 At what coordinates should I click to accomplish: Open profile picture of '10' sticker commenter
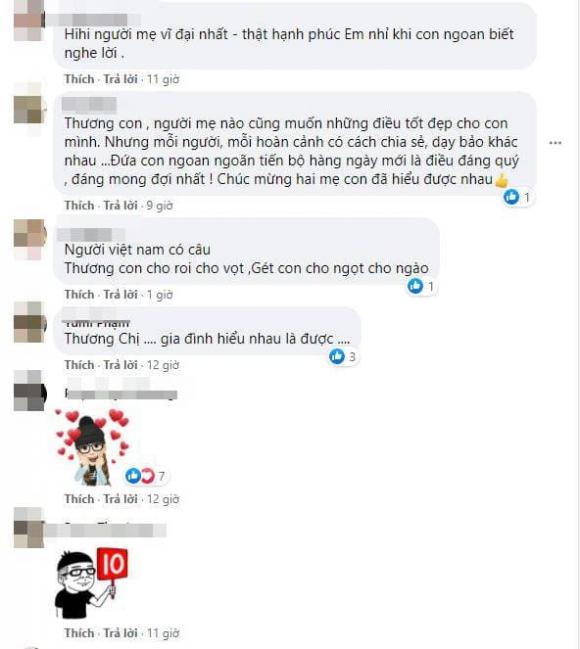(29, 528)
